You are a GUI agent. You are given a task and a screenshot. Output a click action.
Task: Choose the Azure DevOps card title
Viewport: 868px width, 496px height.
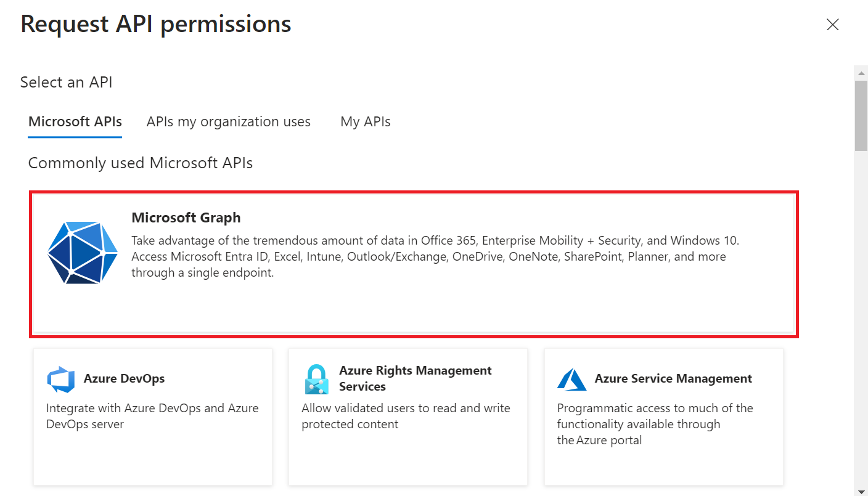click(x=124, y=378)
